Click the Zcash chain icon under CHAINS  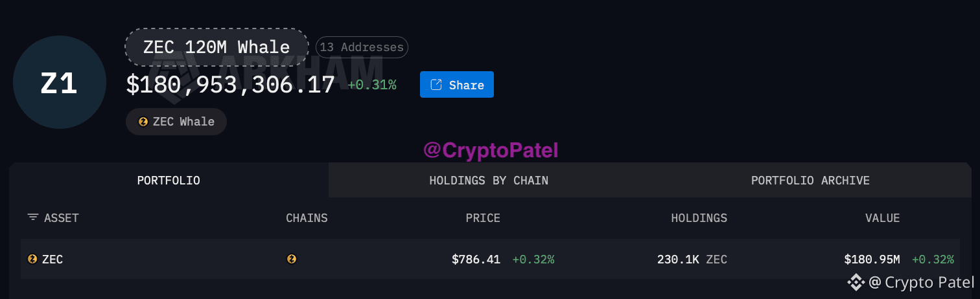point(292,259)
